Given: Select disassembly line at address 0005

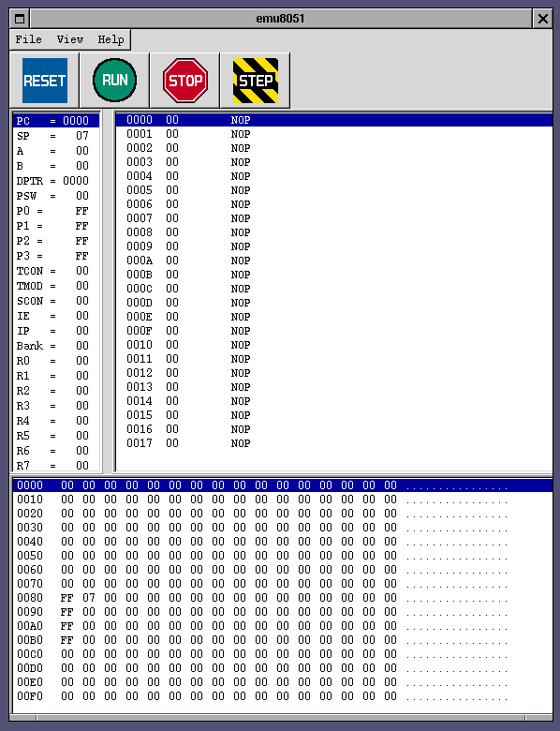Looking at the screenshot, I should click(334, 190).
